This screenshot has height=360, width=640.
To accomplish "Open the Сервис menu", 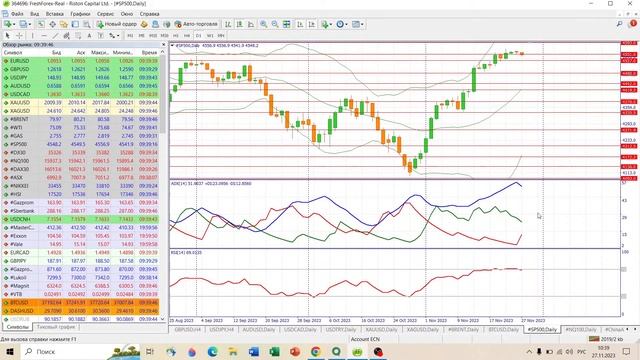I will [105, 13].
